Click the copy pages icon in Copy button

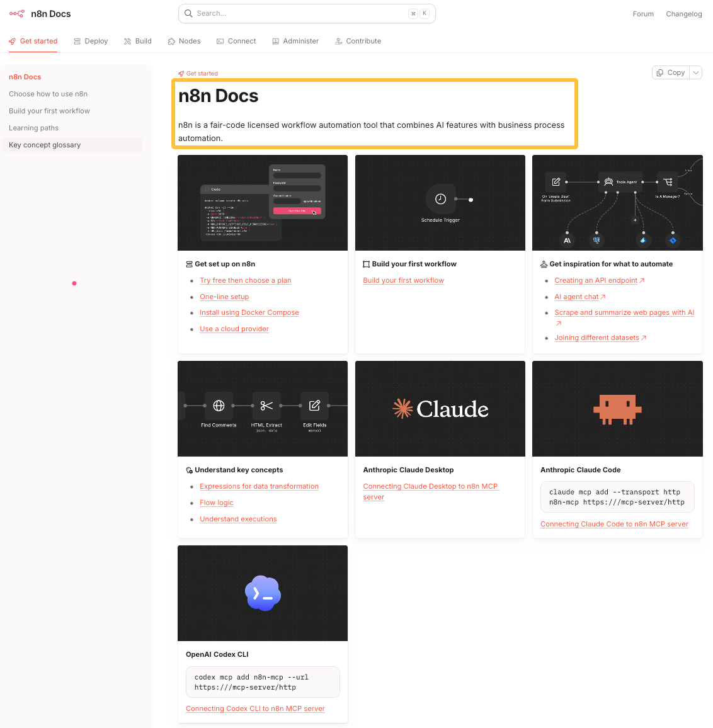[659, 72]
